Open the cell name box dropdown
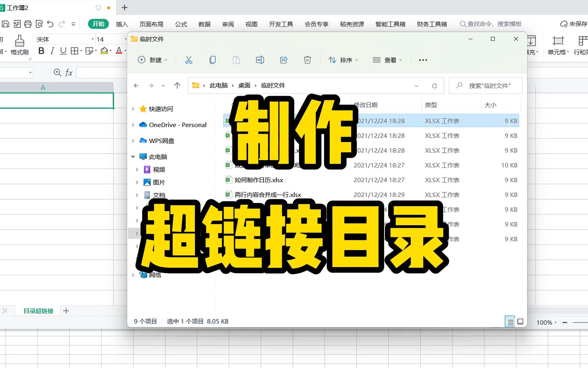588x368 pixels. point(30,73)
